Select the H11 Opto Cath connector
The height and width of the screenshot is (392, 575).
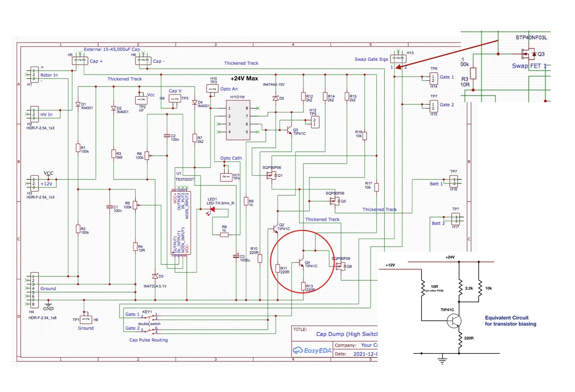pyautogui.click(x=226, y=177)
